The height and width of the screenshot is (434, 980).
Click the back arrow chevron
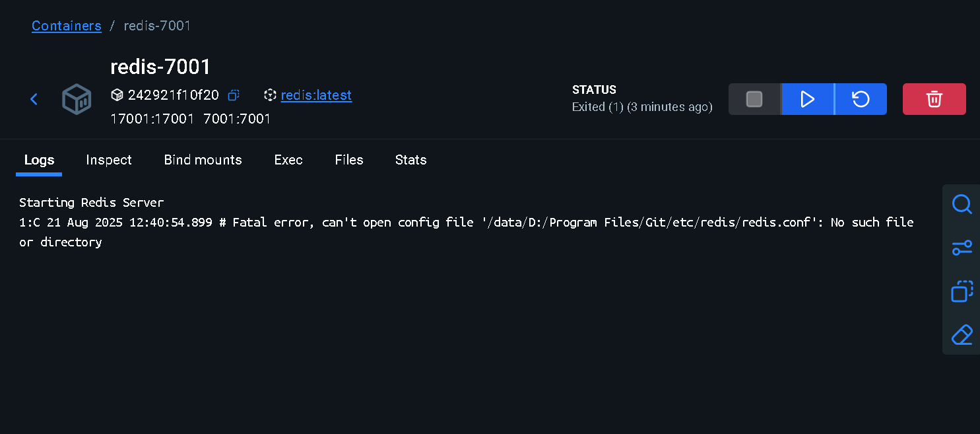click(34, 99)
